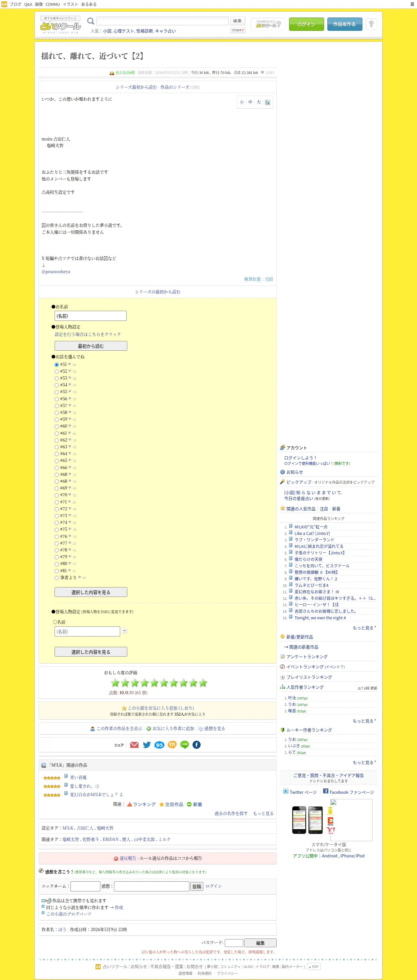Open the hamburger menu icon at top right
The height and width of the screenshot is (980, 417).
coord(412,4)
